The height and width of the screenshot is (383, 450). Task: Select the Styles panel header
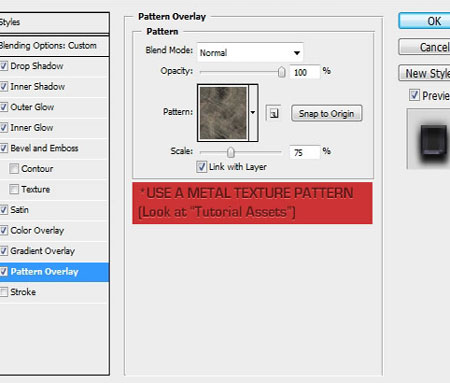point(54,22)
